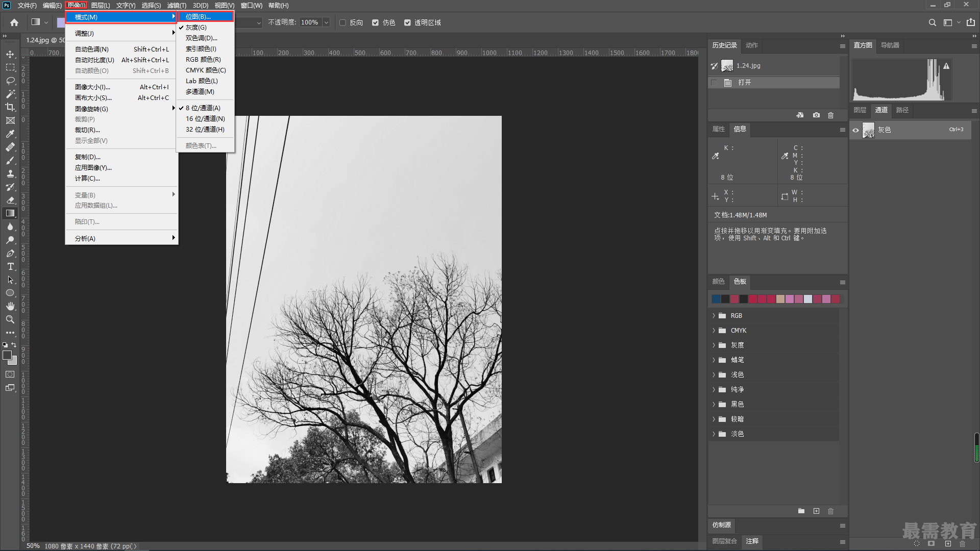Choose 32 位/通道 bit depth option
Screen dimensions: 980x551
click(205, 129)
